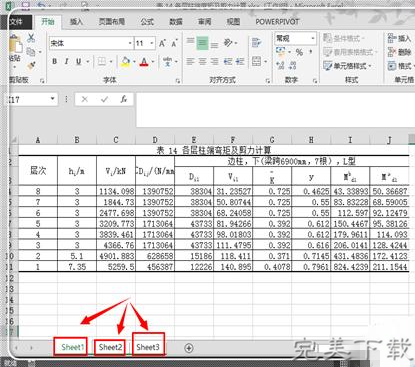
Task: Cut selection with the scissors icon
Action: tap(31, 38)
